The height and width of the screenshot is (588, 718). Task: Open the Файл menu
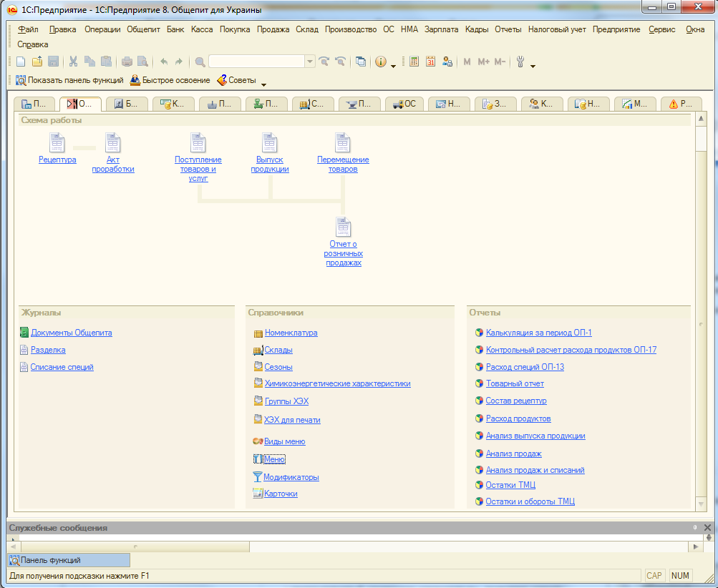coord(28,29)
